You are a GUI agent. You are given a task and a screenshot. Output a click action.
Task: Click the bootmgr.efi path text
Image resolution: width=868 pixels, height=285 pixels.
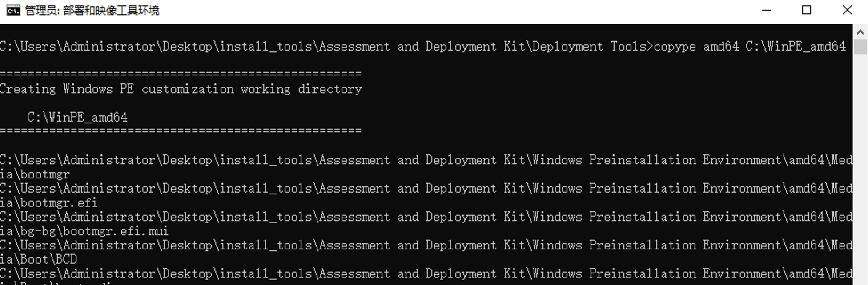click(49, 202)
